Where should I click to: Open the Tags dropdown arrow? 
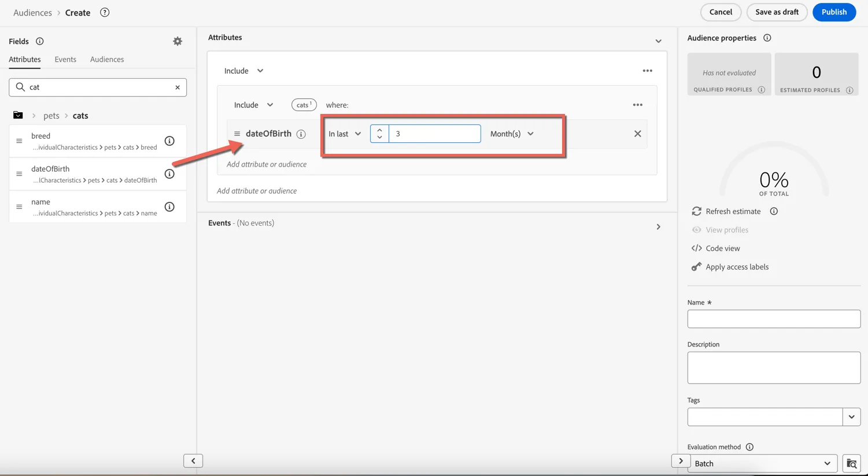pos(851,417)
